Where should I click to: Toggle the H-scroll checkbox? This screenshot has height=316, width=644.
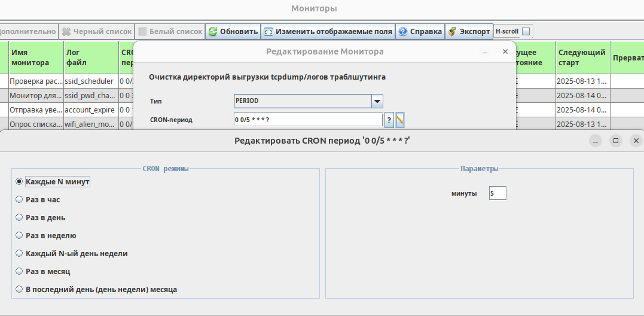click(526, 32)
